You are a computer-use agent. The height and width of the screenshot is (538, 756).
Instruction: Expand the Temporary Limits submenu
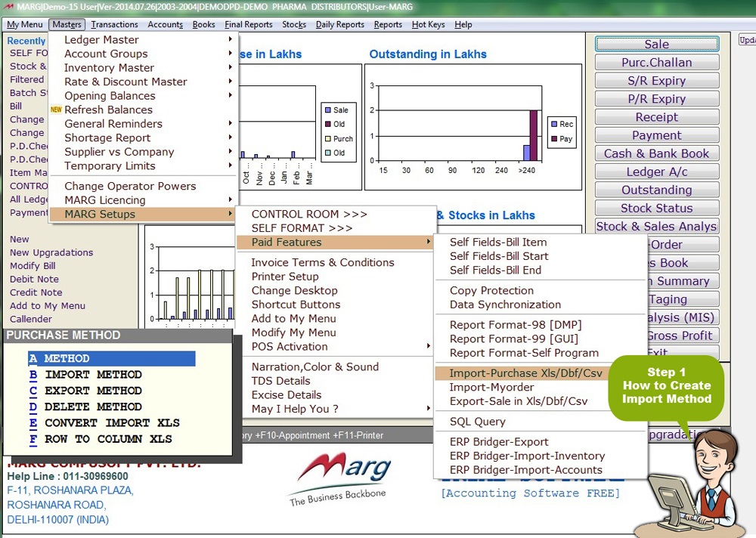143,165
